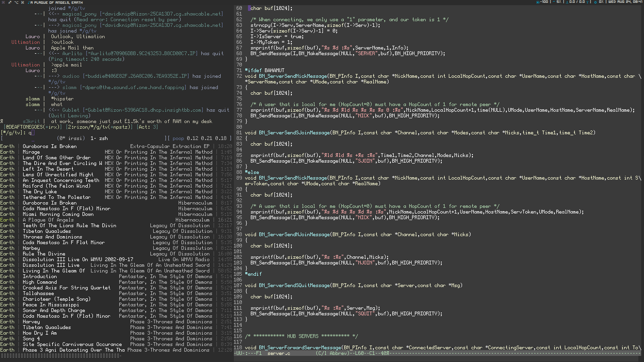The width and height of the screenshot is (644, 362).
Task: Select song Dissolution III Live On WNYU 2002-09-17
Action: 116,260
